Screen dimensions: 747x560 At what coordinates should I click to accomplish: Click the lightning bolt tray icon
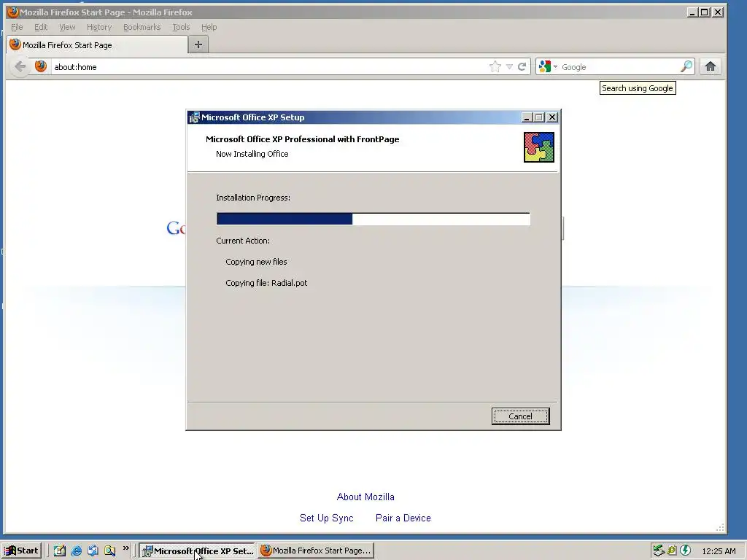pyautogui.click(x=685, y=551)
